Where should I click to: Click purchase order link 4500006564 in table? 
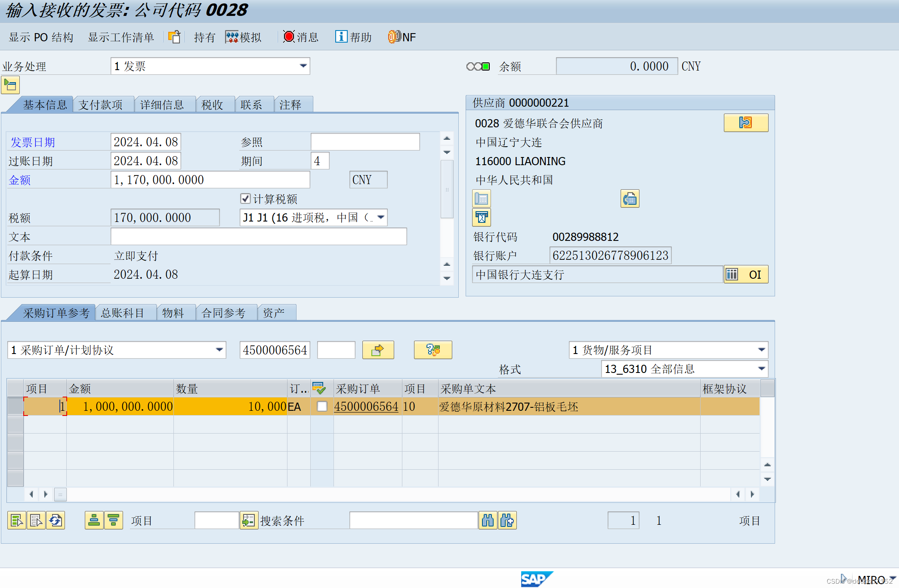(x=366, y=406)
